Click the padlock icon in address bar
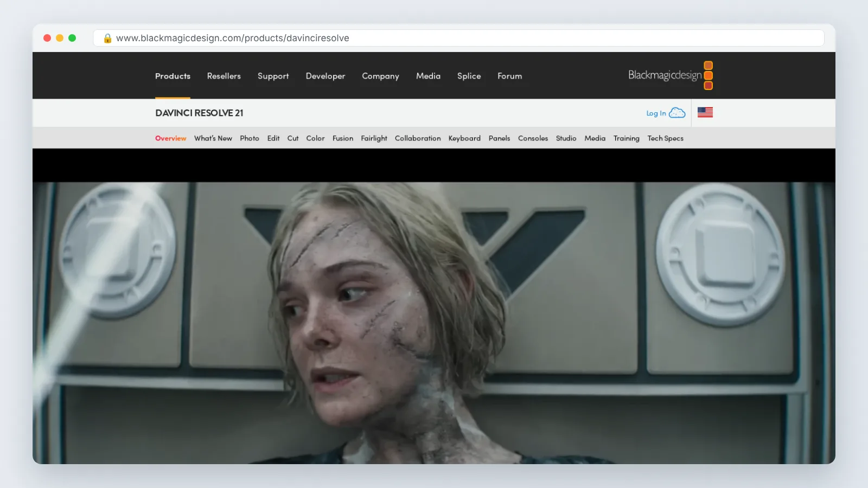The height and width of the screenshot is (488, 868). (x=107, y=38)
